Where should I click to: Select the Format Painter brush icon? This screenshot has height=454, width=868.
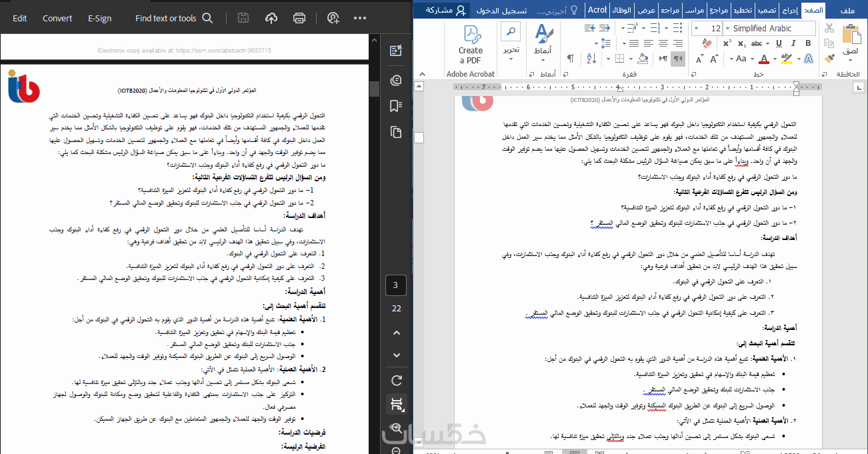click(829, 59)
